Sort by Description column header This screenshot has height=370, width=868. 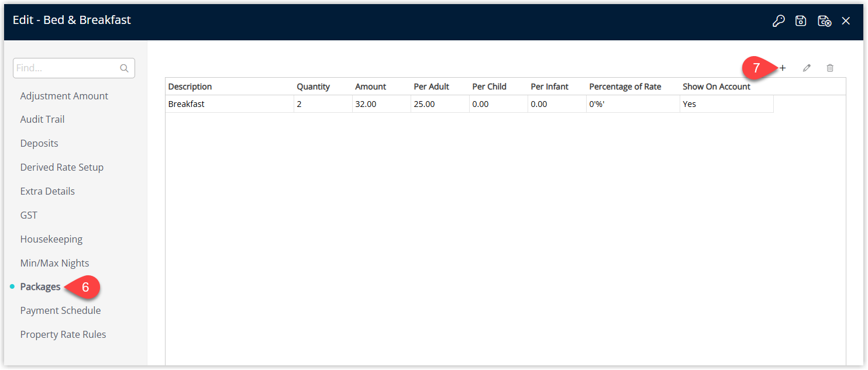click(x=229, y=87)
